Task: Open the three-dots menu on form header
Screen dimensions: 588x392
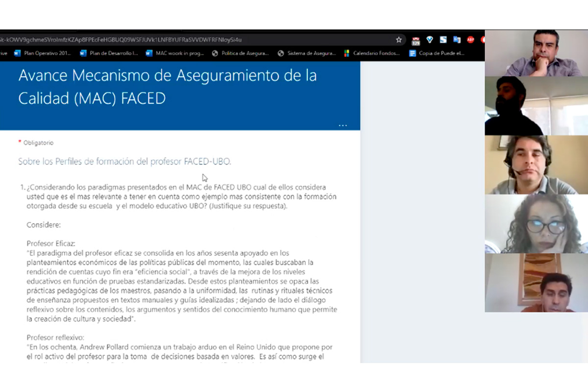Action: [x=343, y=125]
